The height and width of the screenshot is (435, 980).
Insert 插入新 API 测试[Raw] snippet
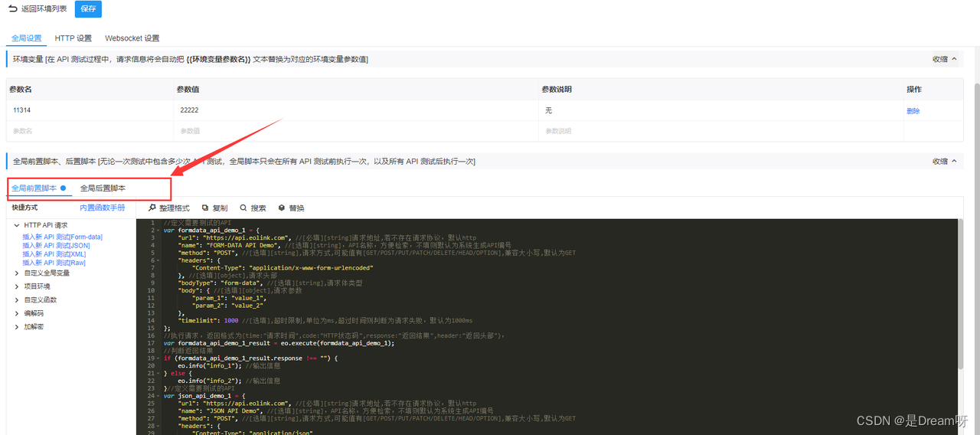click(x=54, y=263)
